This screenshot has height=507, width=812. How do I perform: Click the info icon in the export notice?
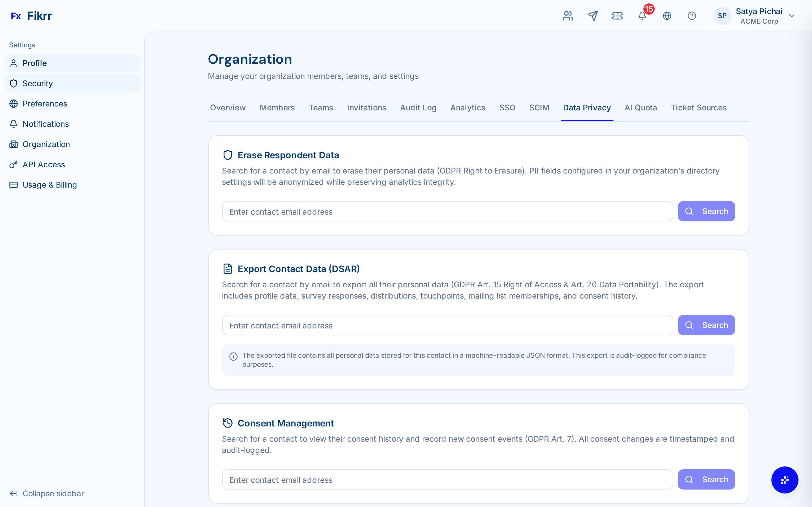(x=233, y=356)
